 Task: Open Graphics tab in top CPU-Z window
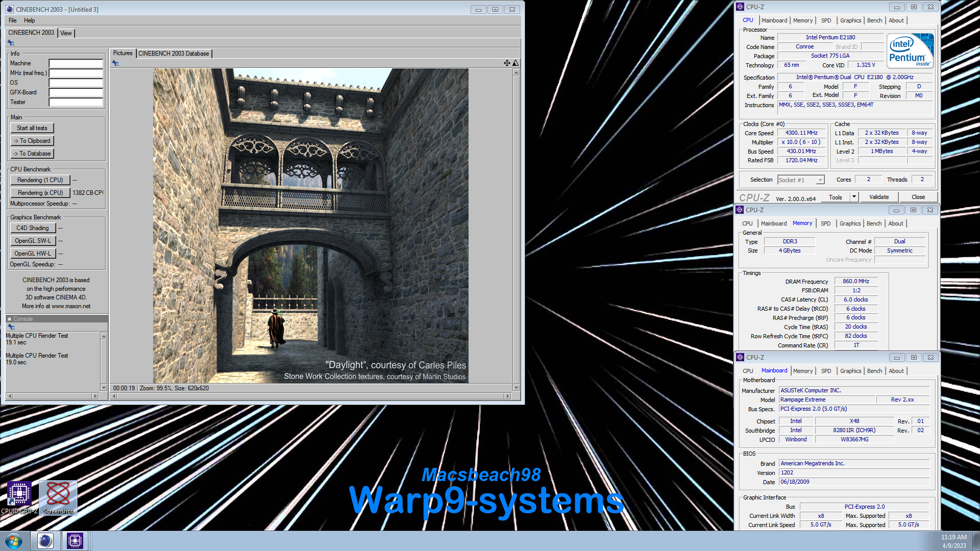(850, 20)
